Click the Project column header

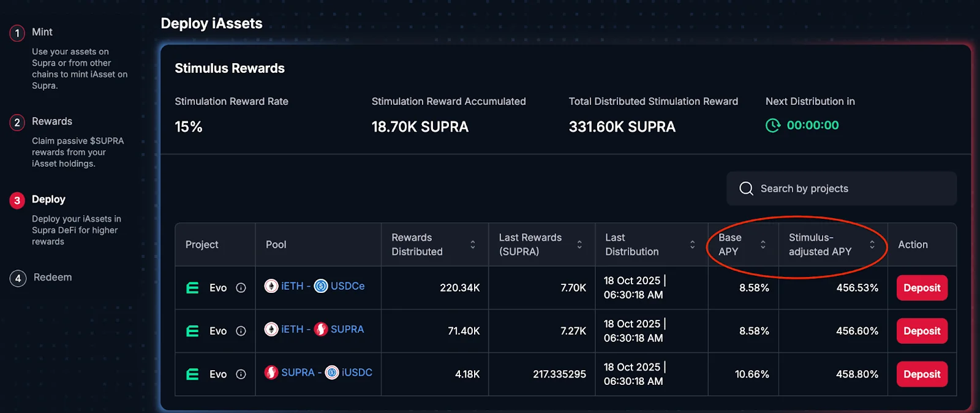pos(202,244)
